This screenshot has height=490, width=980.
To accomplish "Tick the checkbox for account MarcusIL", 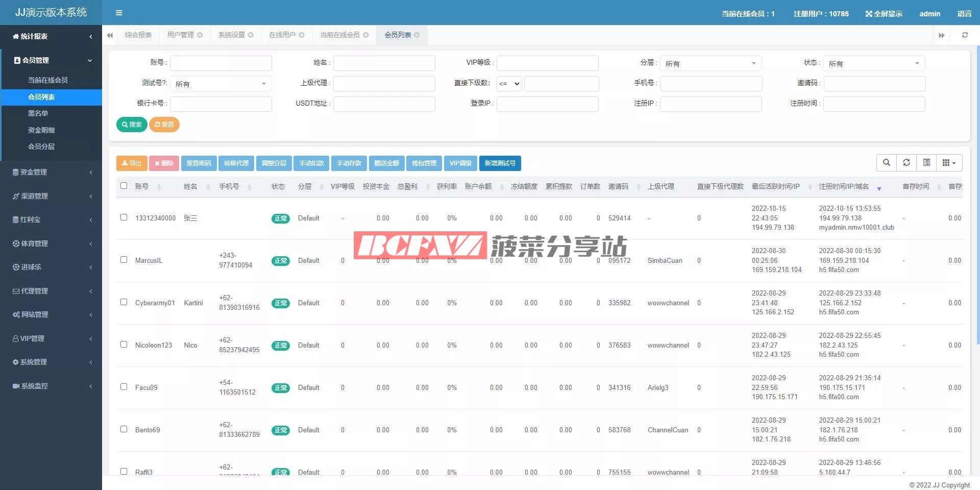I will (124, 260).
